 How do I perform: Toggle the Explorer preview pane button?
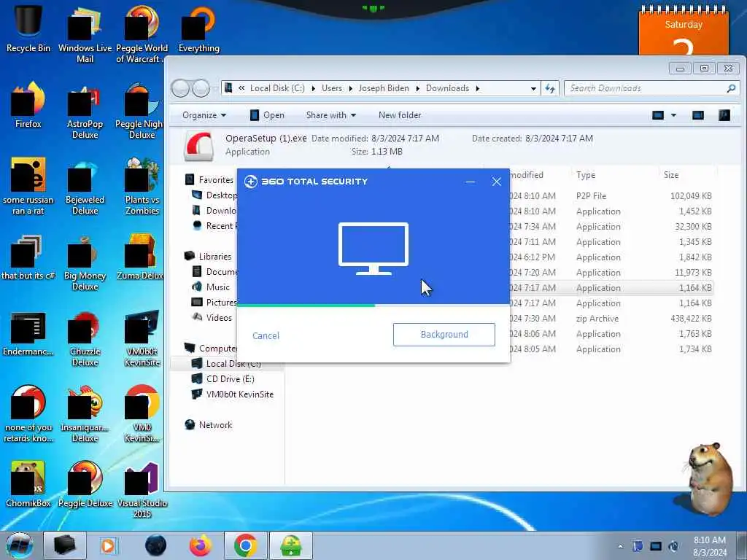pyautogui.click(x=698, y=115)
